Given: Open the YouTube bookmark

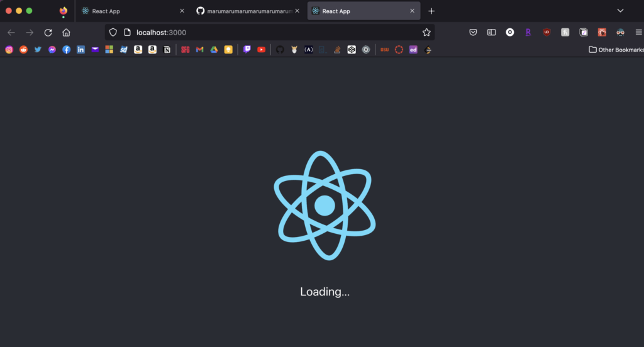Looking at the screenshot, I should [261, 50].
